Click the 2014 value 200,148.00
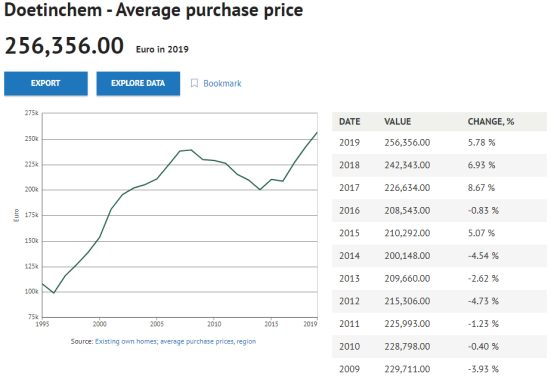Image resolution: width=554 pixels, height=380 pixels. point(407,256)
